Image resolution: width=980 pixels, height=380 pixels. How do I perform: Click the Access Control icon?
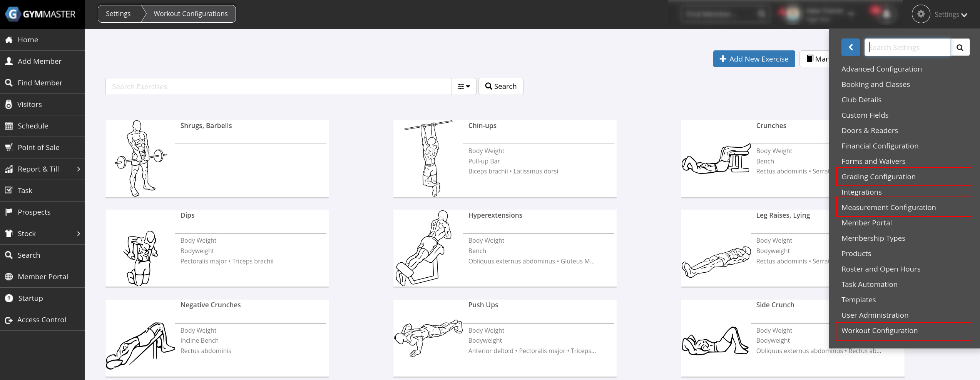coord(9,320)
